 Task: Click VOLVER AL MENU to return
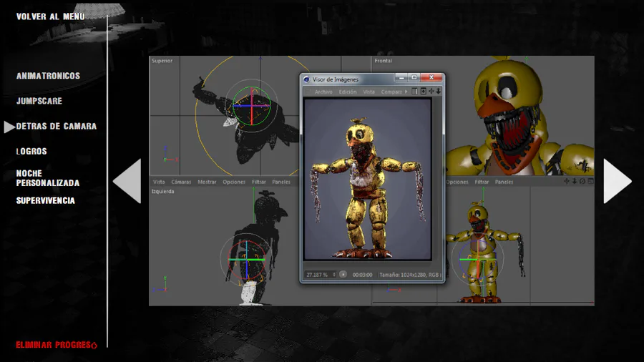coord(51,16)
